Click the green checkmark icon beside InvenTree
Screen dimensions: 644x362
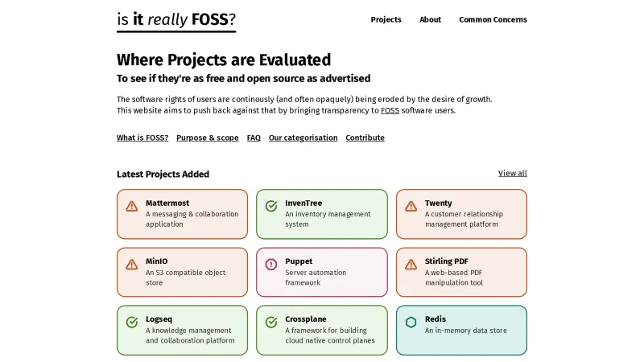coord(271,206)
